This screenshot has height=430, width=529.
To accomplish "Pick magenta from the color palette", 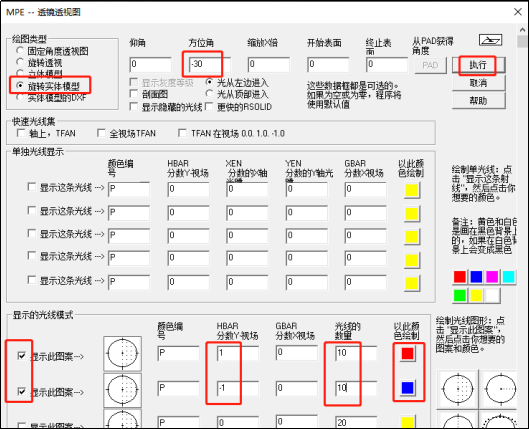I will (x=492, y=277).
